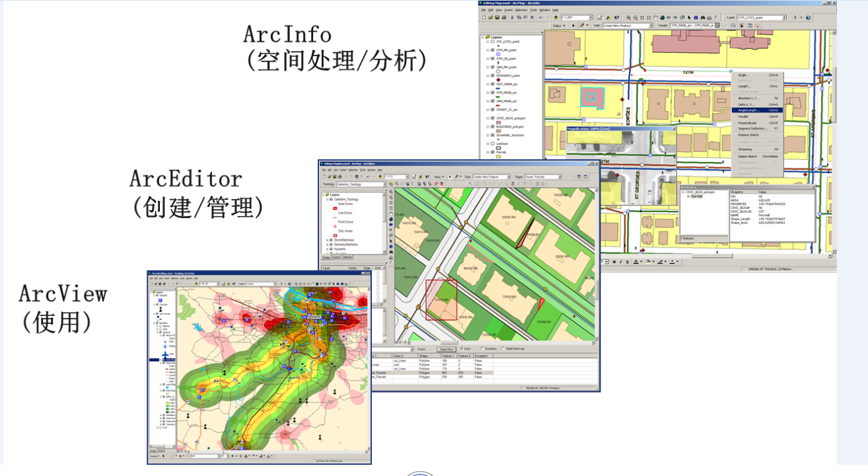This screenshot has width=868, height=476.
Task: Click the Attributes icon on Editor toolbar
Action: tap(750, 25)
